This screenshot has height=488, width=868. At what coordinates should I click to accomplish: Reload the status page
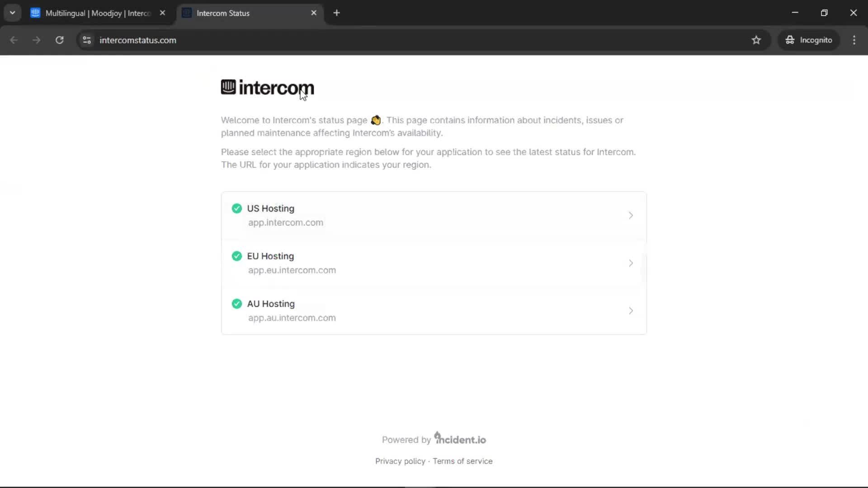point(60,40)
